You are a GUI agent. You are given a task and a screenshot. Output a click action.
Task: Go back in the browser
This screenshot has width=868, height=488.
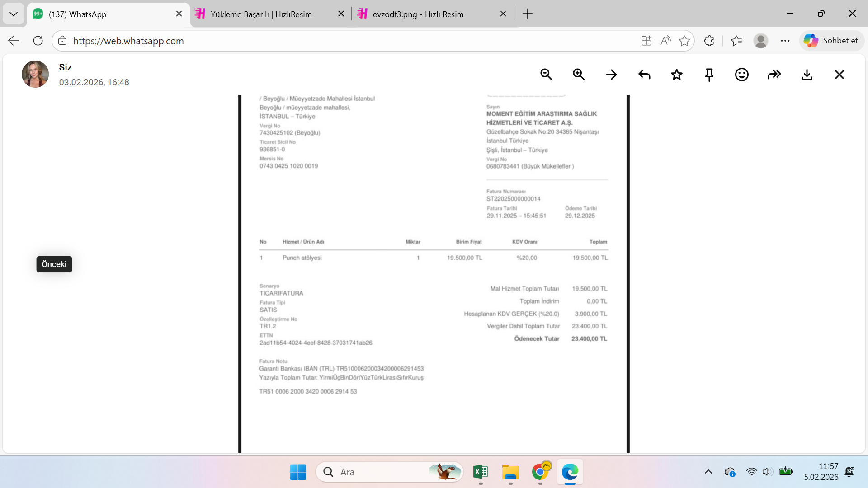(x=14, y=41)
